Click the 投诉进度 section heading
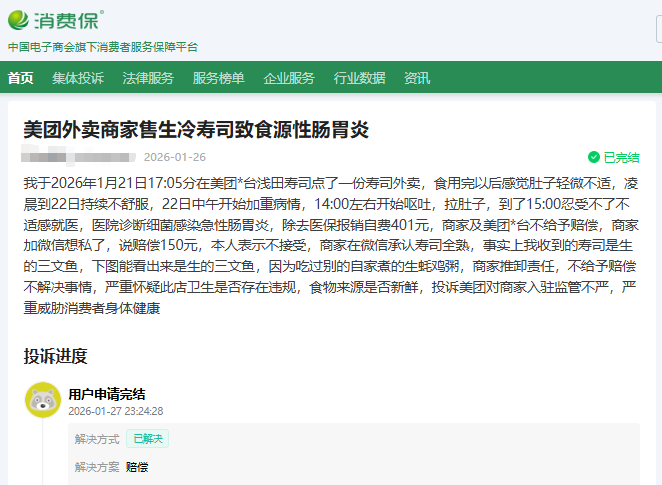Screen dimensions: 662x485 coord(56,355)
